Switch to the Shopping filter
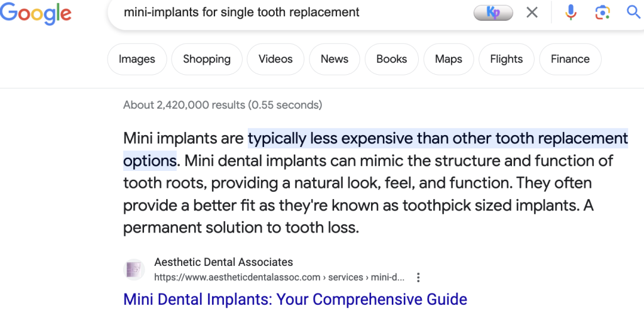Screen dimensions: 644x318 [x=206, y=59]
